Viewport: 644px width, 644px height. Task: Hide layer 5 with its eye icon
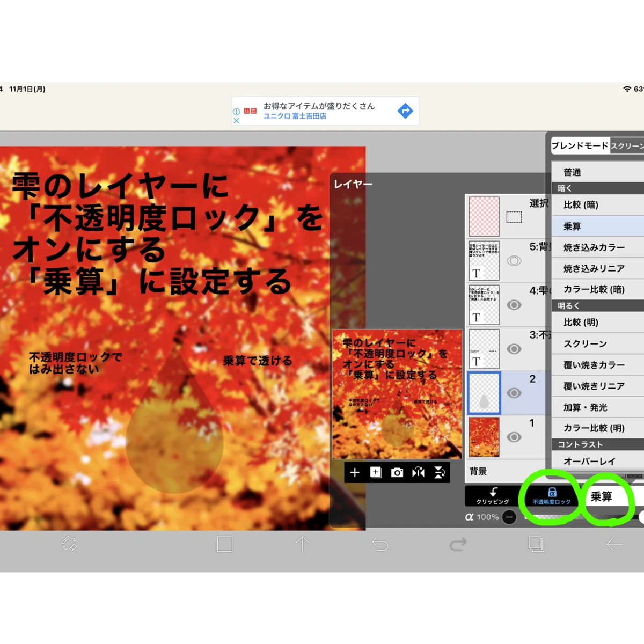pyautogui.click(x=514, y=261)
